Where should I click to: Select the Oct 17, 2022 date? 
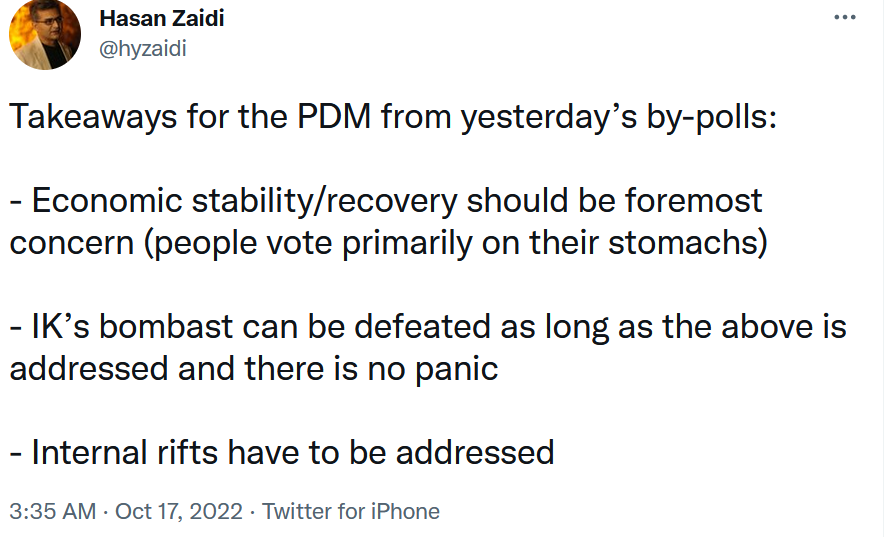coord(179,511)
